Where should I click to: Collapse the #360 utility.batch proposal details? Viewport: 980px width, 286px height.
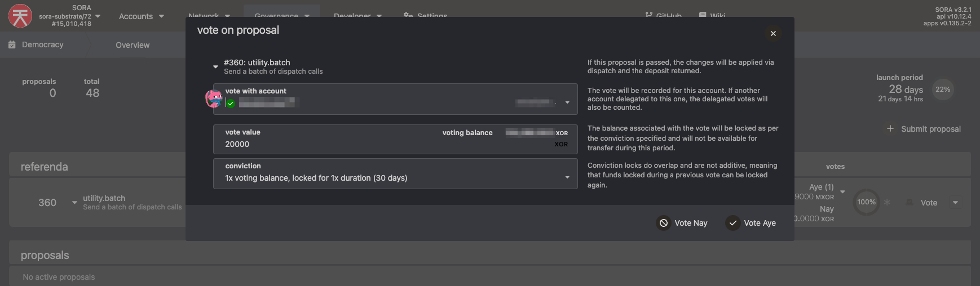coord(215,66)
